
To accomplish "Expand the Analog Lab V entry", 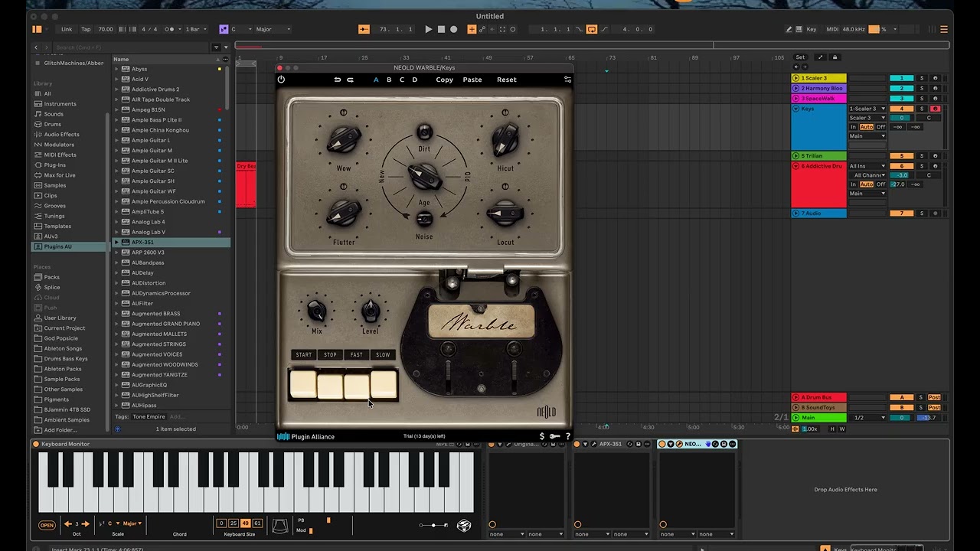I will (117, 232).
